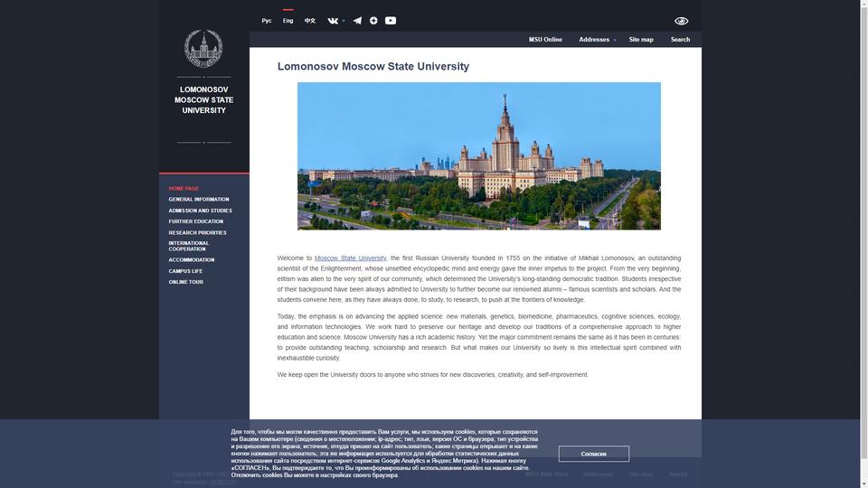Open Admission and Studies section
The height and width of the screenshot is (488, 868).
click(x=201, y=211)
